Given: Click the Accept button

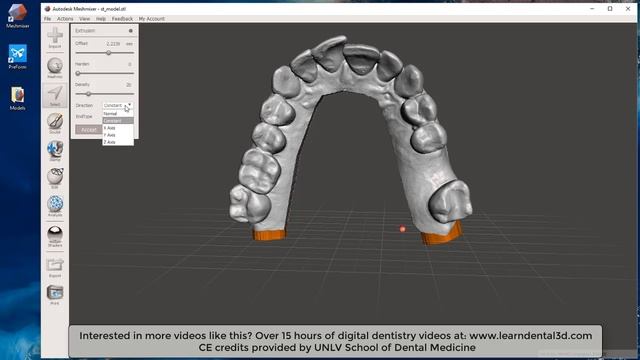Looking at the screenshot, I should [89, 130].
